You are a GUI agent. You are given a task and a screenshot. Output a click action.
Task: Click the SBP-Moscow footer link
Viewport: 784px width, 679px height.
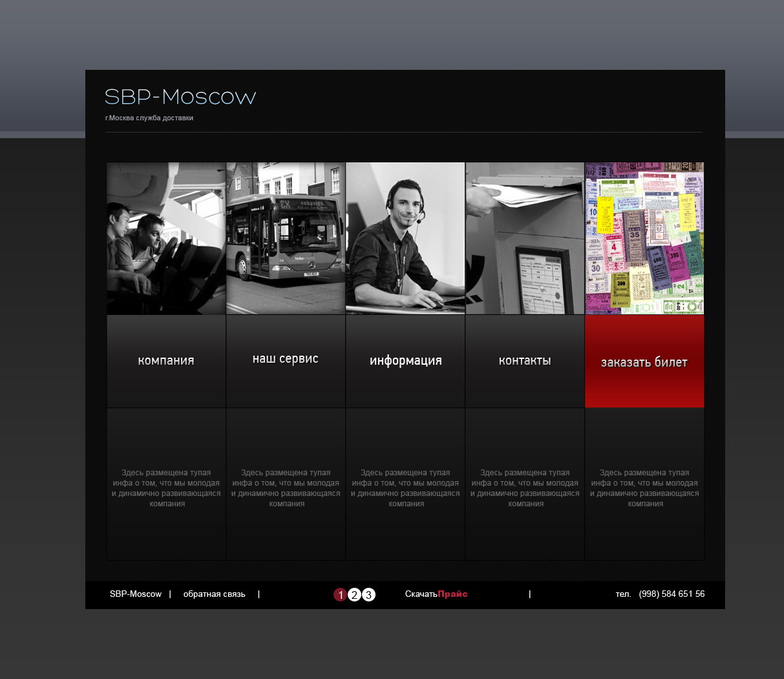point(136,594)
